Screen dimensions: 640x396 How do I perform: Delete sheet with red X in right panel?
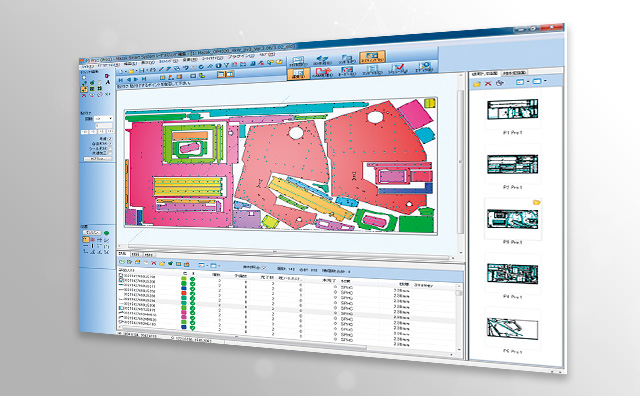[488, 83]
